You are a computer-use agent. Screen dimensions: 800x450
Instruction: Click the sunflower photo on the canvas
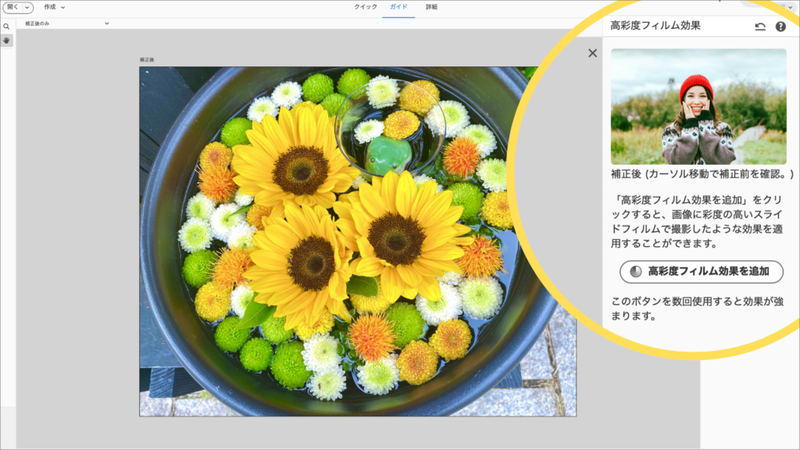coord(358,241)
